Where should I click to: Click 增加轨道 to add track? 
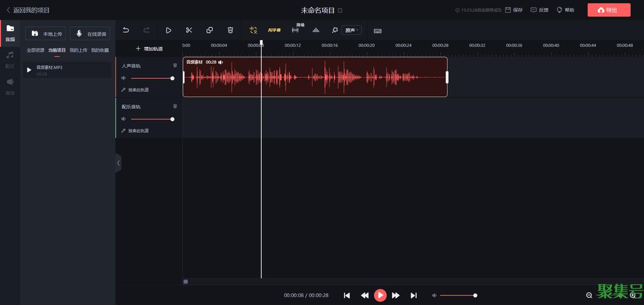[x=149, y=49]
